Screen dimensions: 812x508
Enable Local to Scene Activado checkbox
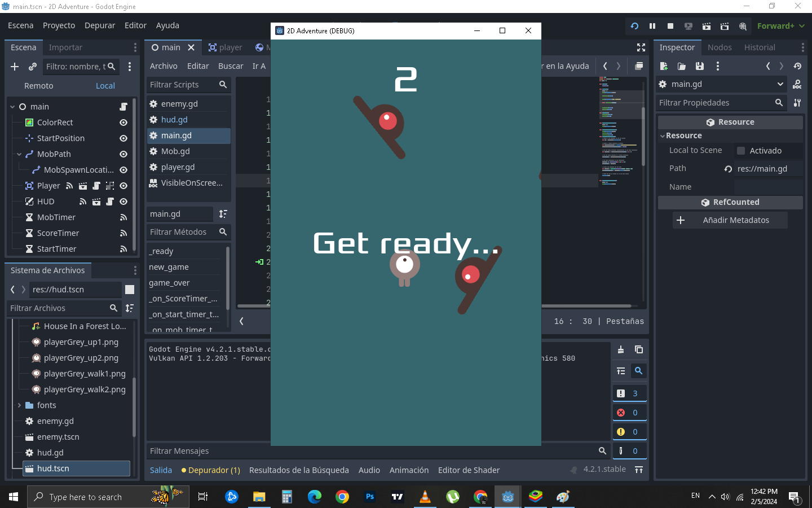click(x=741, y=151)
